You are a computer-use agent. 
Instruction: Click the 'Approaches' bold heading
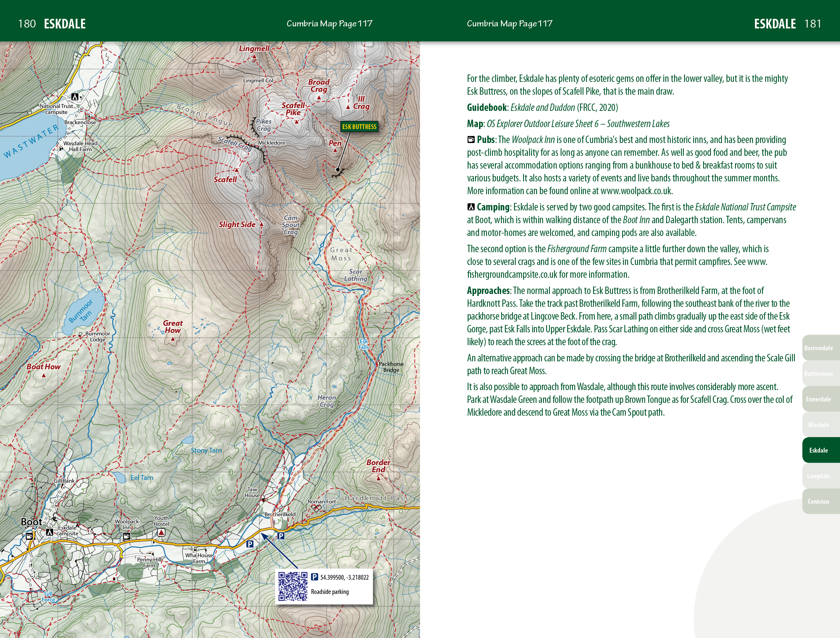(488, 291)
